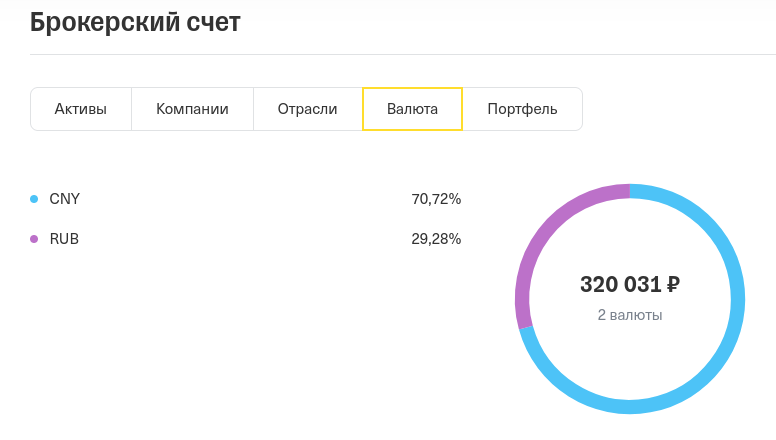Select the Отрасли tab
Screen dimensions: 776x440
tap(307, 109)
